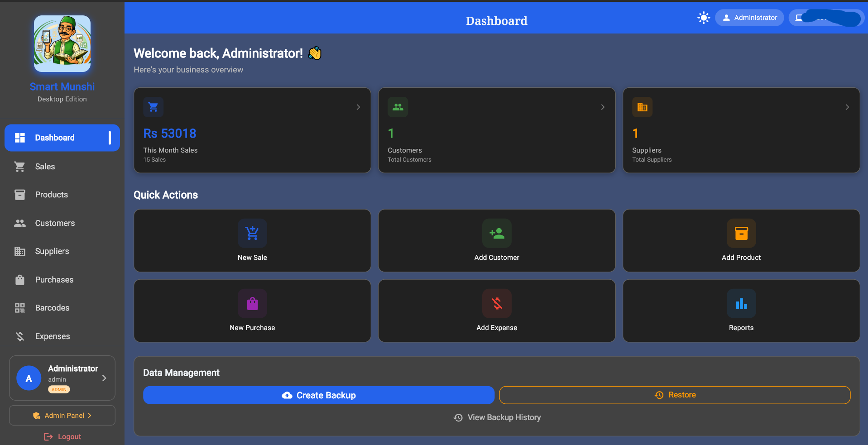The height and width of the screenshot is (445, 868).
Task: Click the orange building icon on Suppliers card
Action: pos(643,107)
